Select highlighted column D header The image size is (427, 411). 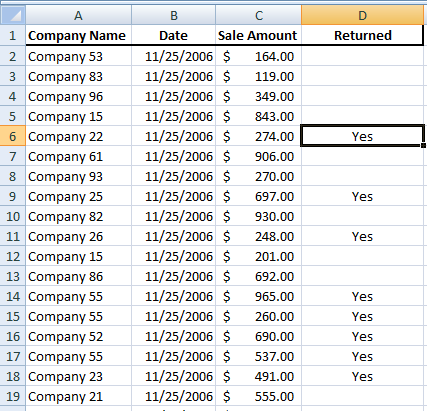click(x=362, y=15)
